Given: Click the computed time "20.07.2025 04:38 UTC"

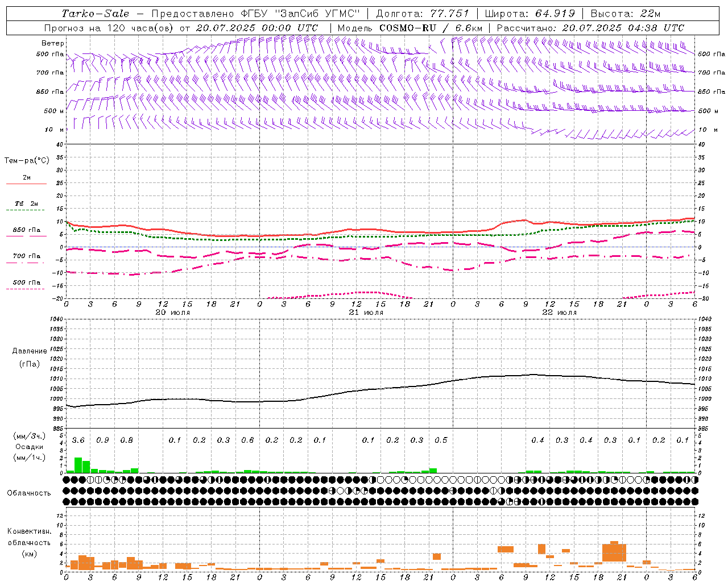Looking at the screenshot, I should click(623, 28).
